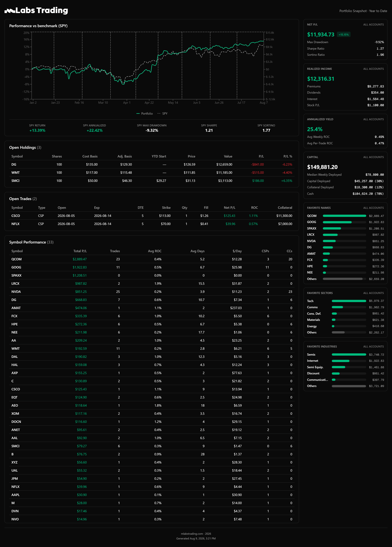Click the $237.03 per-day value for AMAT
Screen dimensions: 392x547
tap(236, 308)
